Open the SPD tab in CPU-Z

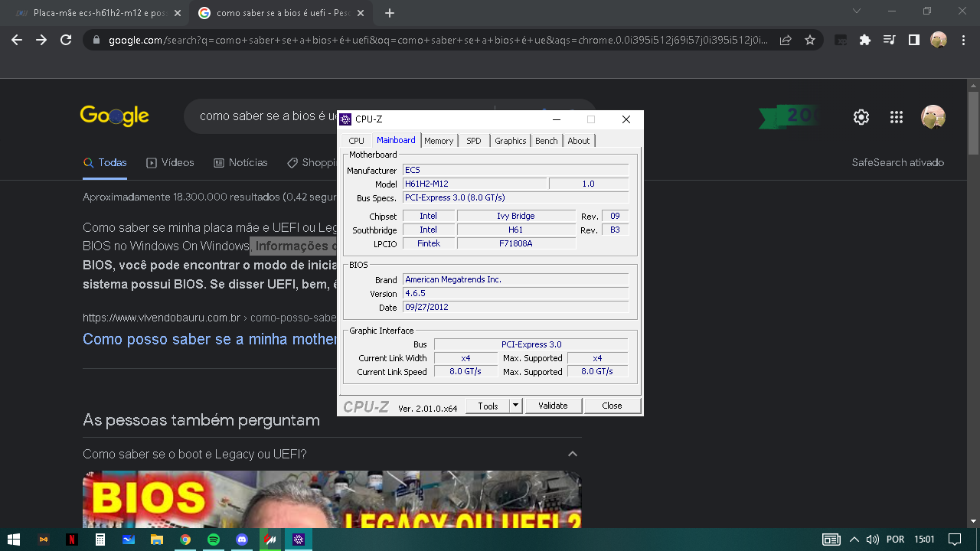tap(474, 141)
